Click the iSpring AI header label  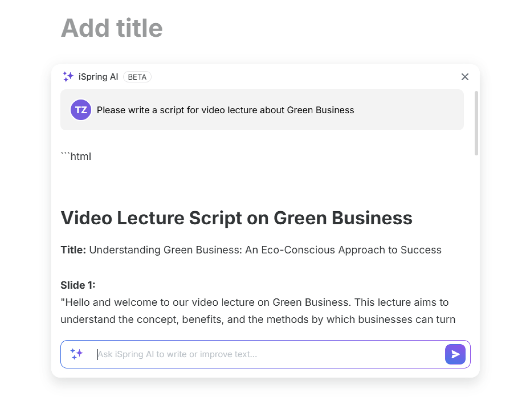point(98,77)
